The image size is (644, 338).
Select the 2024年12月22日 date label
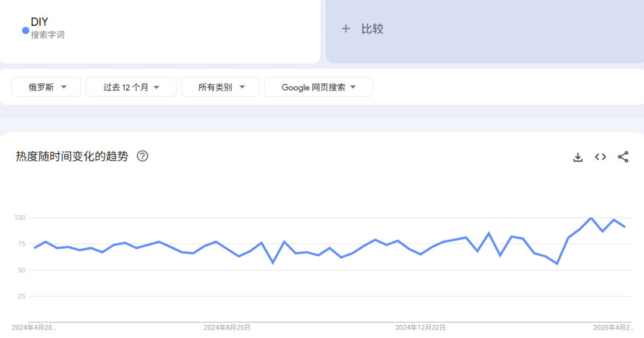(x=420, y=327)
